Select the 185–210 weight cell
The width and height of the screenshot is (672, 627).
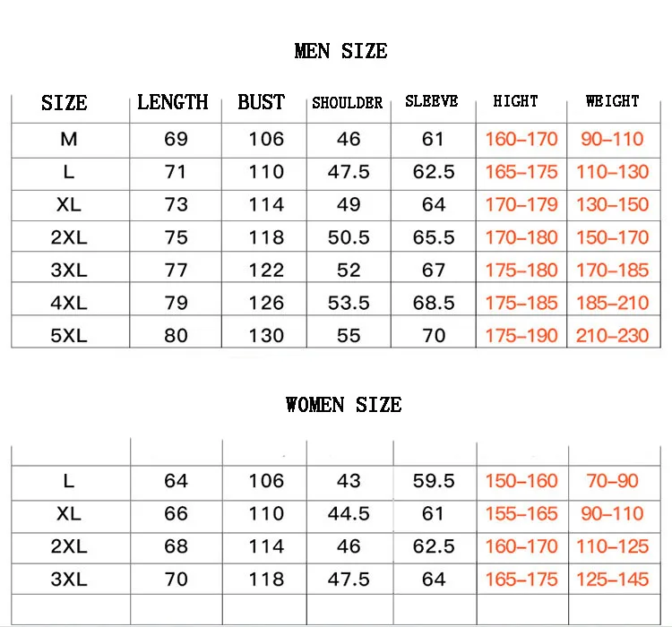(612, 303)
